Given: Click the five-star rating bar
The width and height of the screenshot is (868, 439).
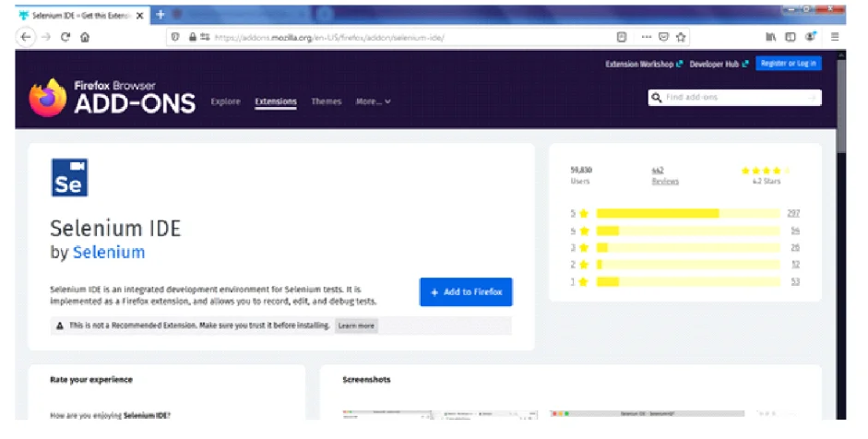Looking at the screenshot, I should 688,213.
